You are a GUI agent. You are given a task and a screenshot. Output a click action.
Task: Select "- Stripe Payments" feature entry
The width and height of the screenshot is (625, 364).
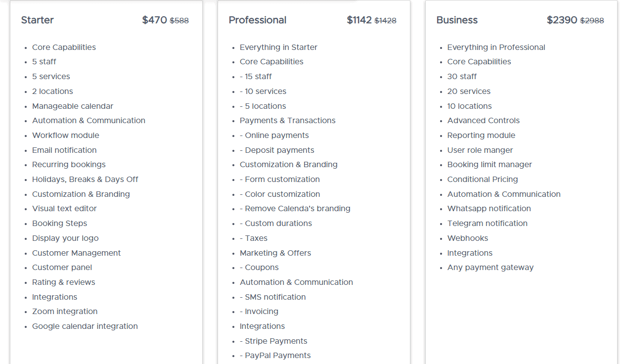tap(273, 341)
